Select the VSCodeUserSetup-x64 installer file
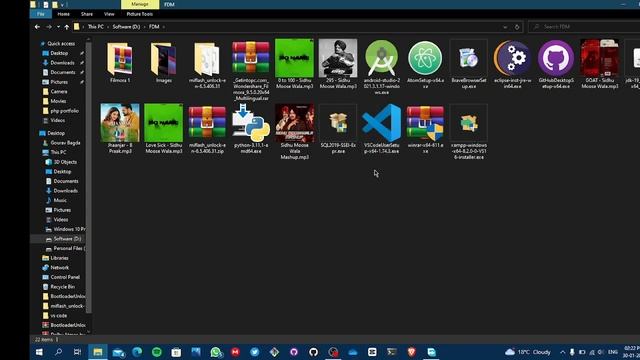This screenshot has width=640, height=360. point(382,129)
